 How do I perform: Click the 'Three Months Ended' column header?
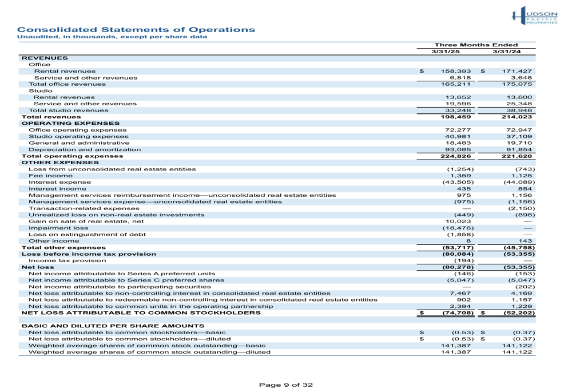476,45
